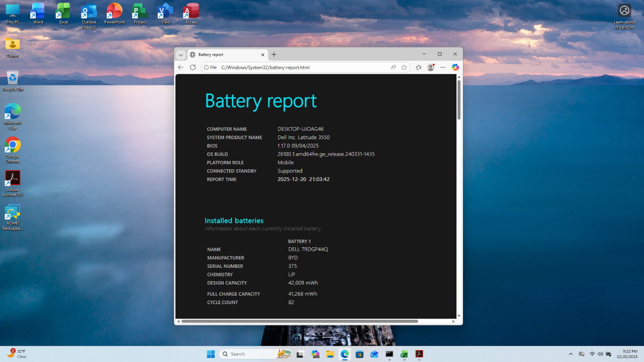Select the Adobe Acrobat DC desktop shortcut
The image size is (644, 362).
coord(12,183)
